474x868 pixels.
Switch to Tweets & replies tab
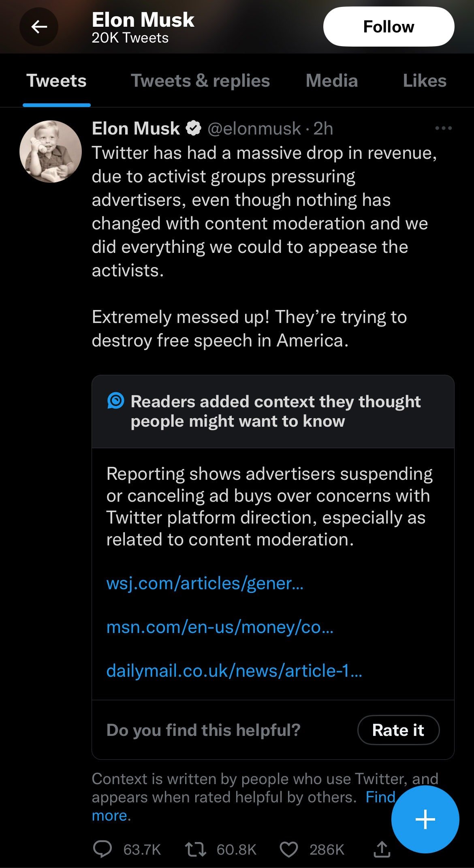(x=200, y=81)
